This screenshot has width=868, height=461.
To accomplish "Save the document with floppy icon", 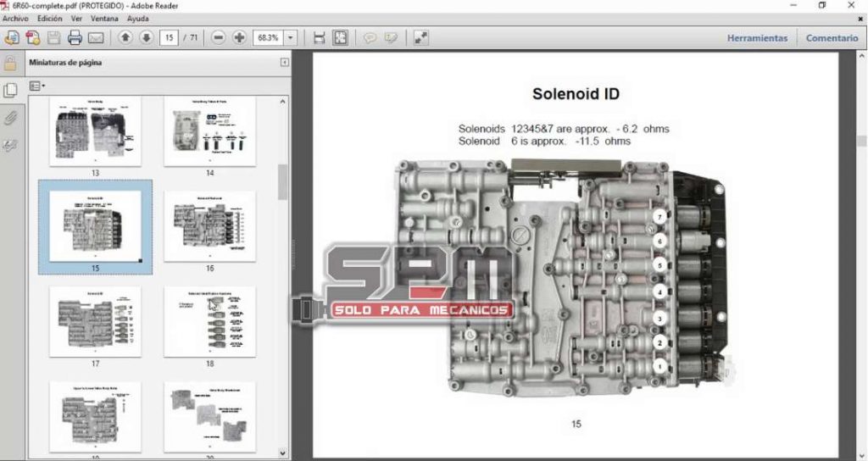I will tap(53, 37).
